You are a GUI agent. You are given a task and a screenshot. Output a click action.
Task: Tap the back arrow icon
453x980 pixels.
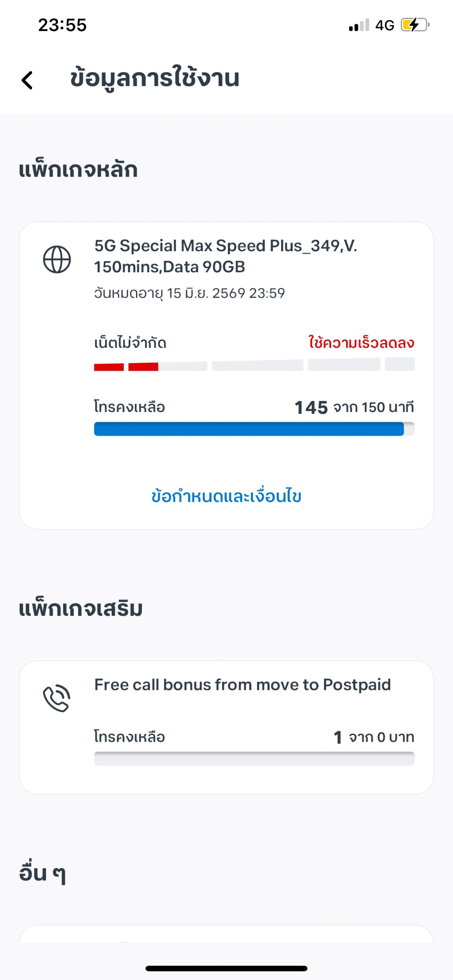[x=28, y=80]
